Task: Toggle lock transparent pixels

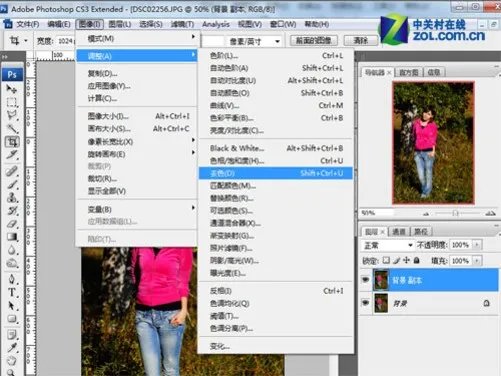Action: (386, 260)
